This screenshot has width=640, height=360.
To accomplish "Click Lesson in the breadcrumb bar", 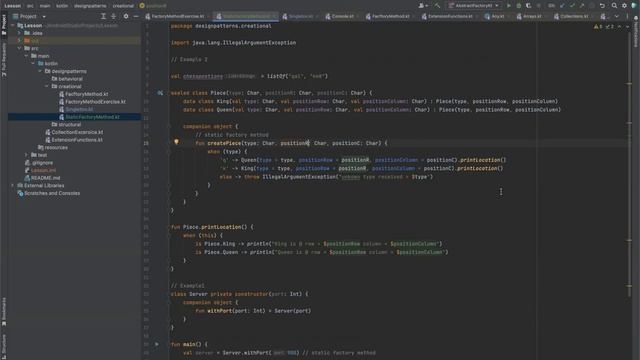I will [x=12, y=6].
